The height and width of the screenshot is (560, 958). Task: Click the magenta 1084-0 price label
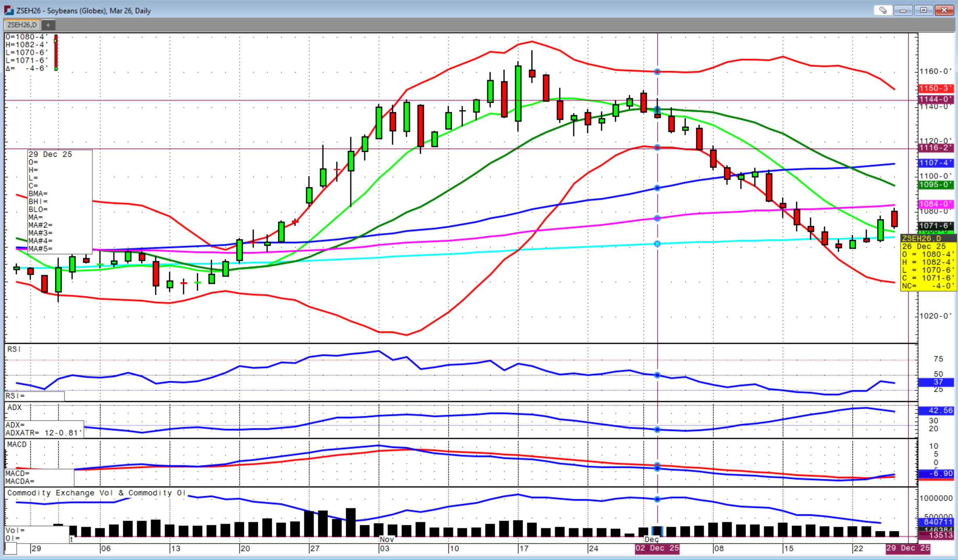[x=936, y=204]
